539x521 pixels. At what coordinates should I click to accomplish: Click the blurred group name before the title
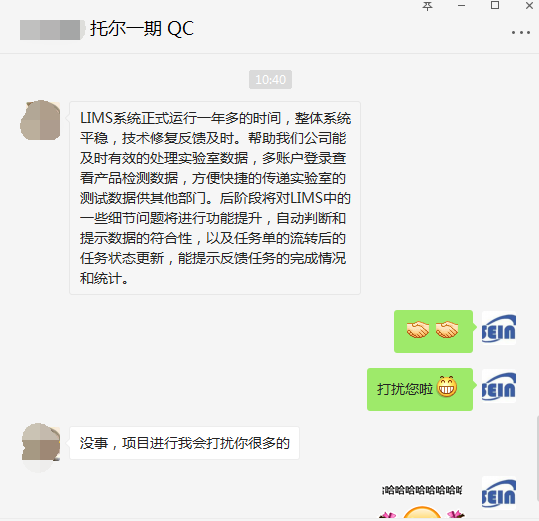pyautogui.click(x=51, y=30)
